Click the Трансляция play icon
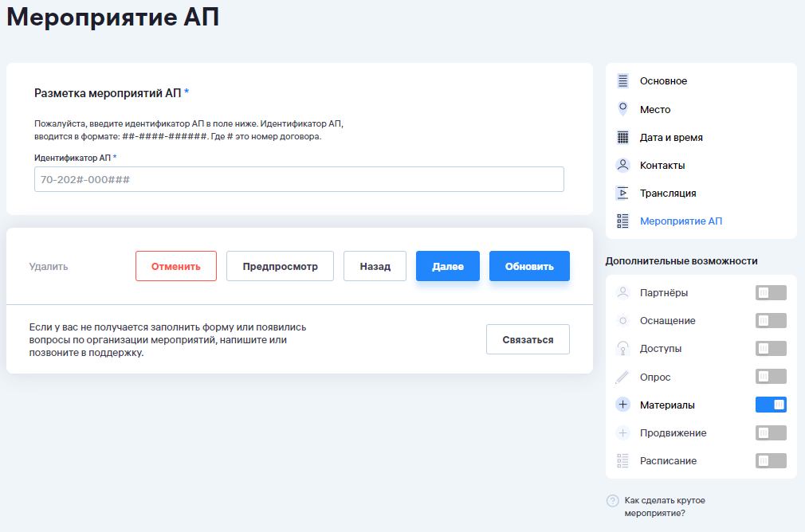Viewport: 805px width, 532px height. [622, 193]
